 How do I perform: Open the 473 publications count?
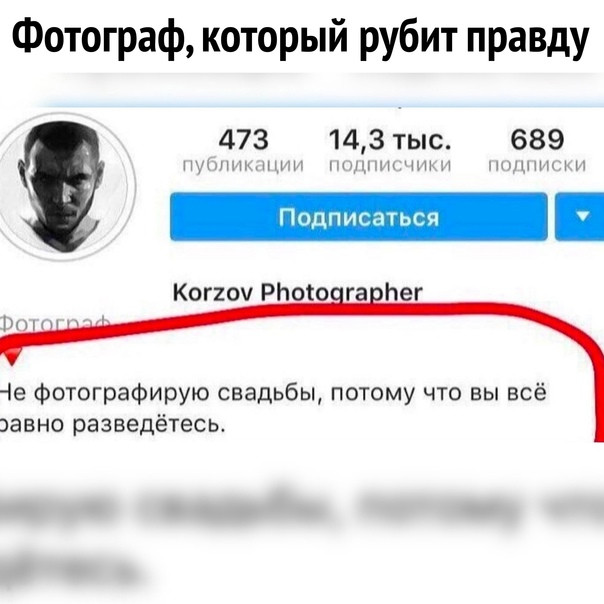[243, 139]
